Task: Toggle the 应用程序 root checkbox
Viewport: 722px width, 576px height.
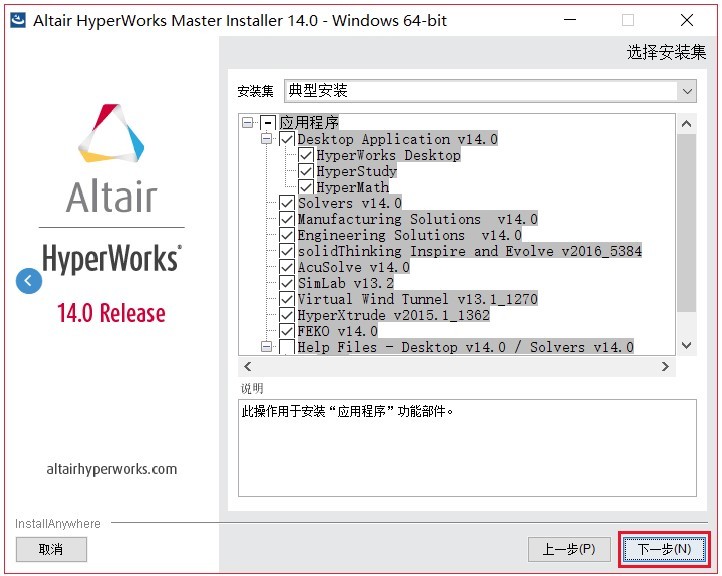Action: pyautogui.click(x=268, y=123)
